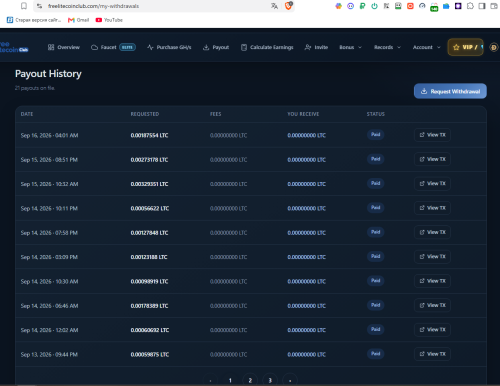Viewport: 500px width, 386px height.
Task: Open the Brave Shields lion icon
Action: [x=289, y=6]
